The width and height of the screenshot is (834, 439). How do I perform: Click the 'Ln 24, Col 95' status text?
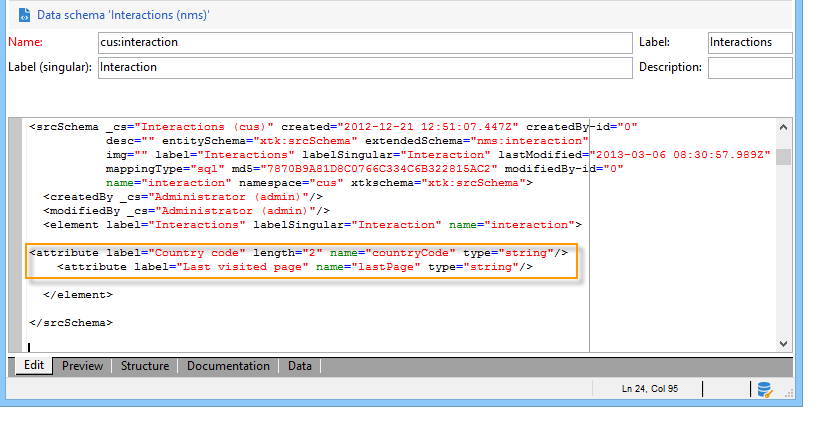[x=649, y=389]
